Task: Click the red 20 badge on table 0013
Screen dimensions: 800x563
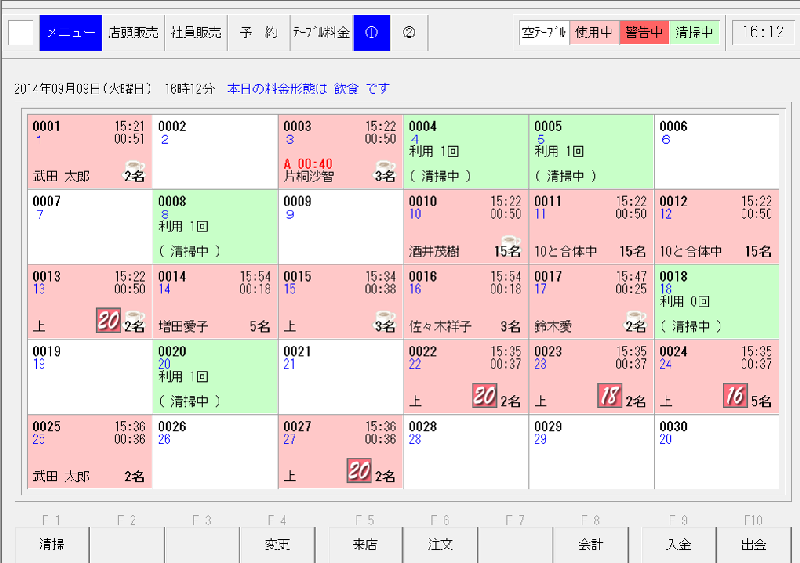Action: [109, 321]
